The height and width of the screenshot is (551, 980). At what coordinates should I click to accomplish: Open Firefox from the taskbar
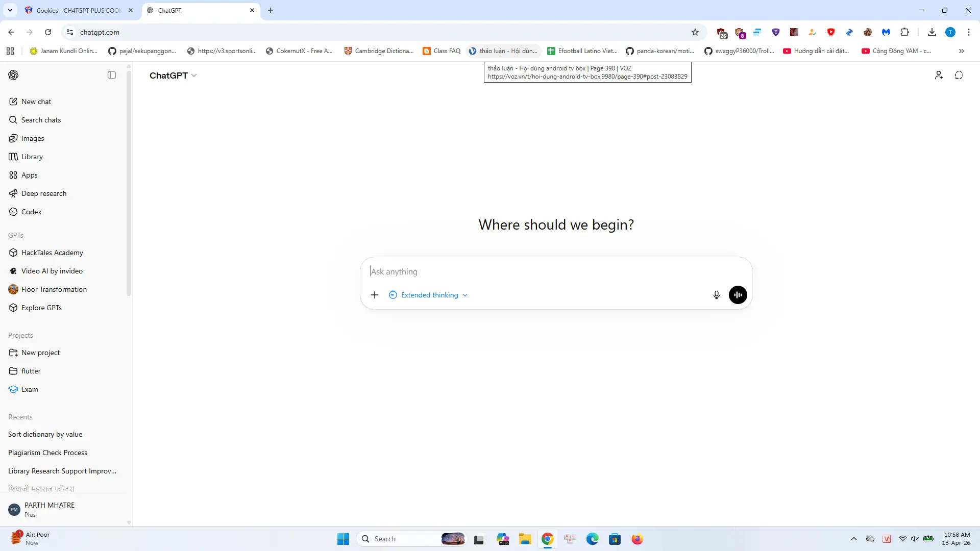tap(638, 539)
